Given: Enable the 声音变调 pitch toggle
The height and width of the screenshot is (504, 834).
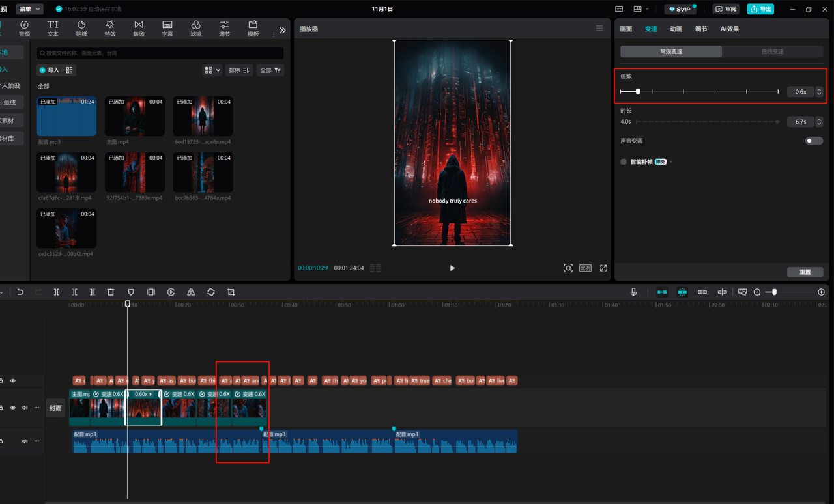Looking at the screenshot, I should 813,141.
